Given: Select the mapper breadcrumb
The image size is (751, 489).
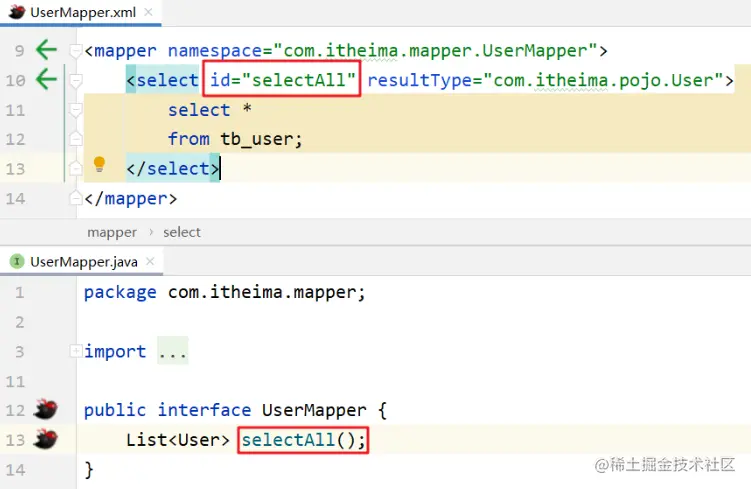Looking at the screenshot, I should pyautogui.click(x=112, y=232).
